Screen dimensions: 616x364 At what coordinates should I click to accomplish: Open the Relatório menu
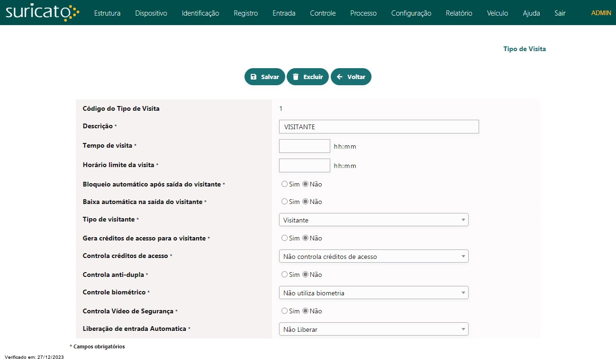[459, 13]
